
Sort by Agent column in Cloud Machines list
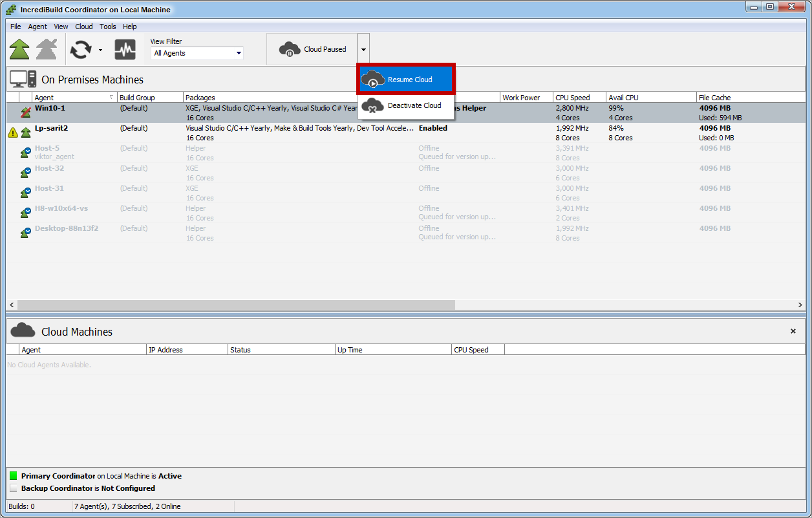tap(83, 350)
